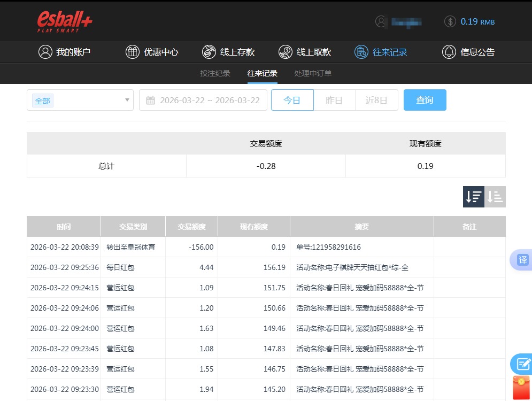Screen dimensions: 532x401
Task: Click the floating 译 translate icon
Action: tap(521, 259)
